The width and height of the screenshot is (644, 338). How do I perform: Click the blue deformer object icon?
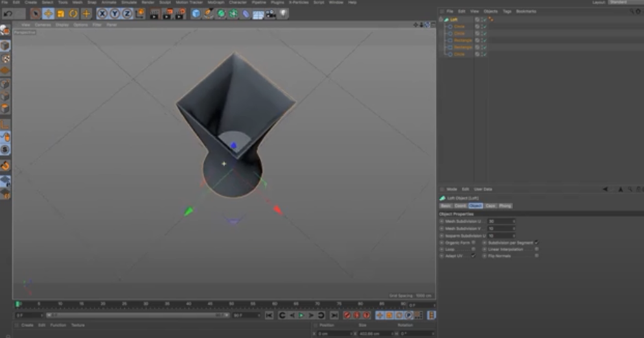(x=246, y=14)
